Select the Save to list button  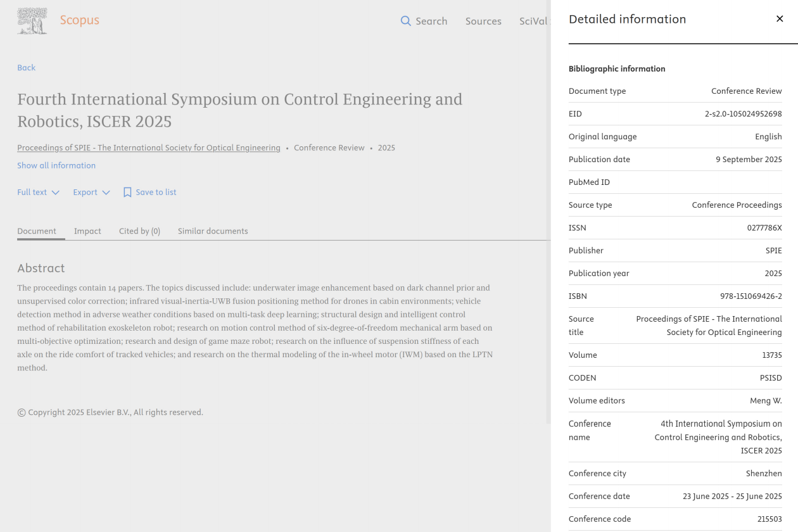click(x=156, y=192)
